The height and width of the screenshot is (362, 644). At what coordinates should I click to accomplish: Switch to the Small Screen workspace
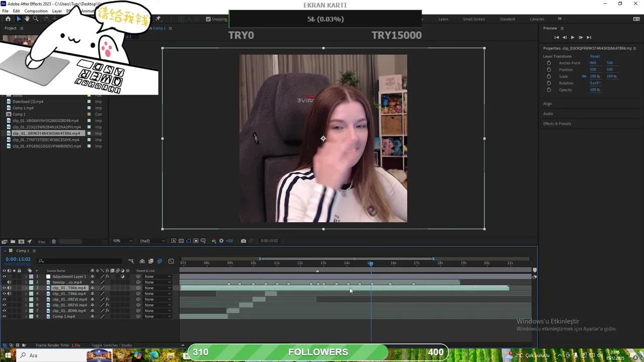click(474, 19)
